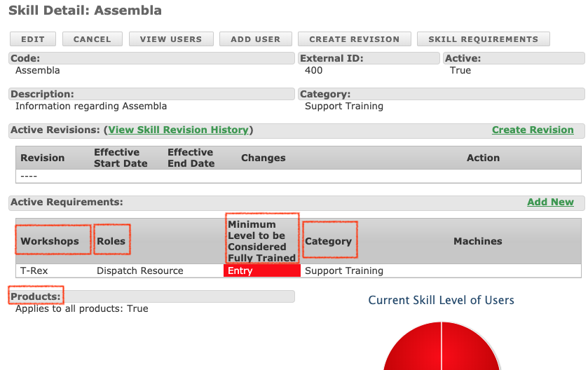Click the Roles column header

click(111, 241)
